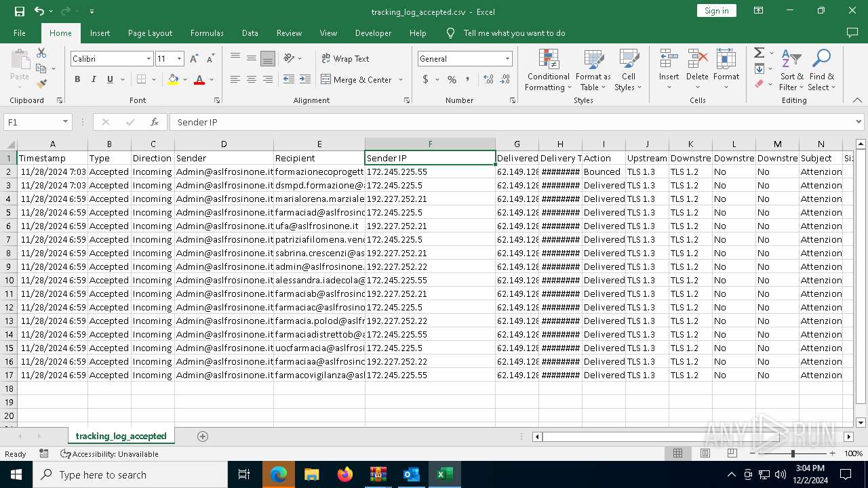Toggle Bottom Align button

[x=268, y=58]
